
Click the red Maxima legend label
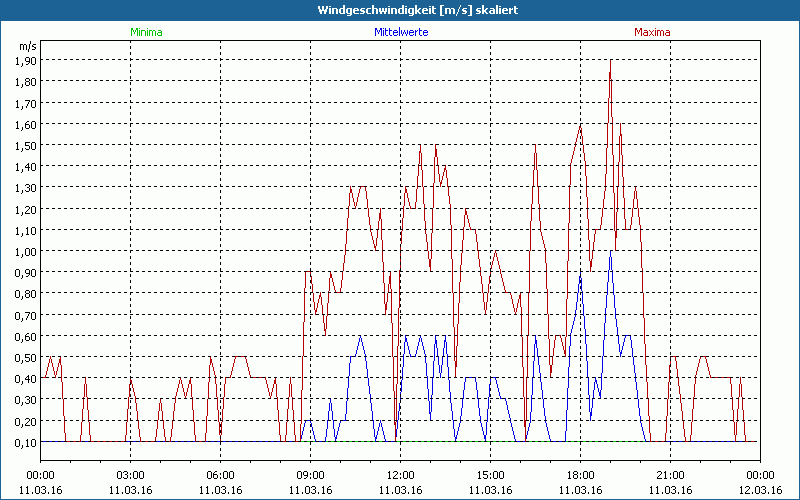pyautogui.click(x=653, y=32)
